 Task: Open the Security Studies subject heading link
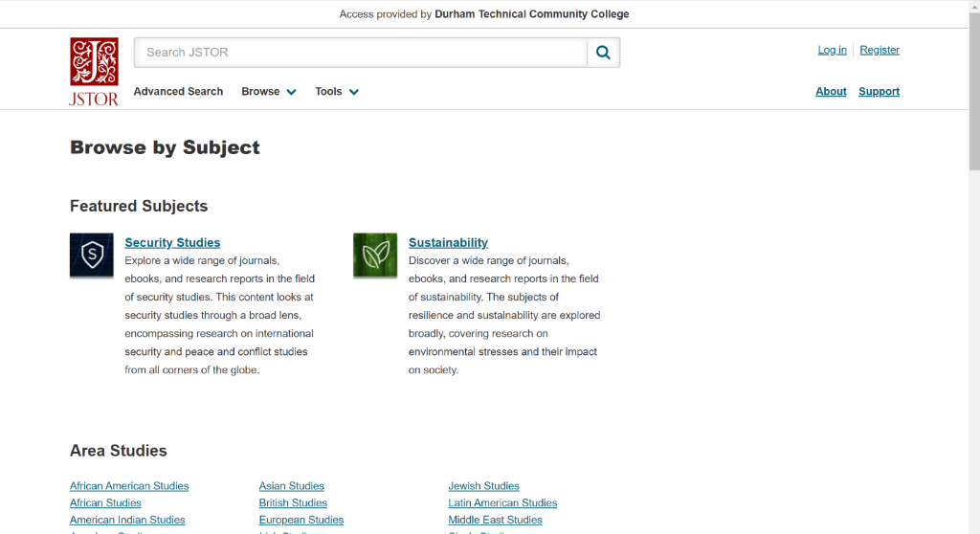(x=172, y=243)
